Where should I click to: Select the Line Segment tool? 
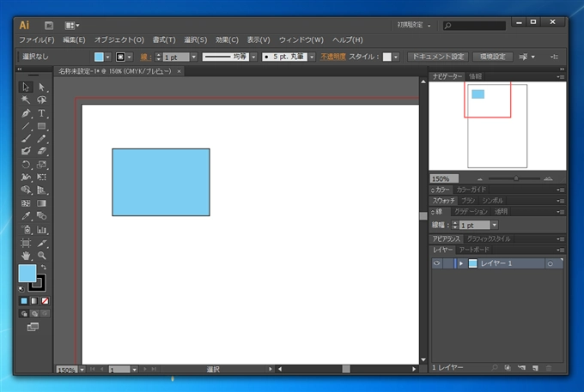click(x=26, y=126)
